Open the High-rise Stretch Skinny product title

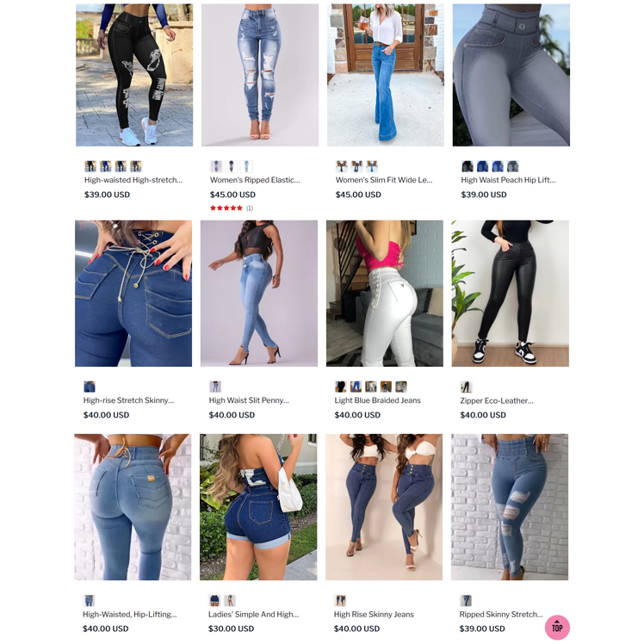click(128, 400)
